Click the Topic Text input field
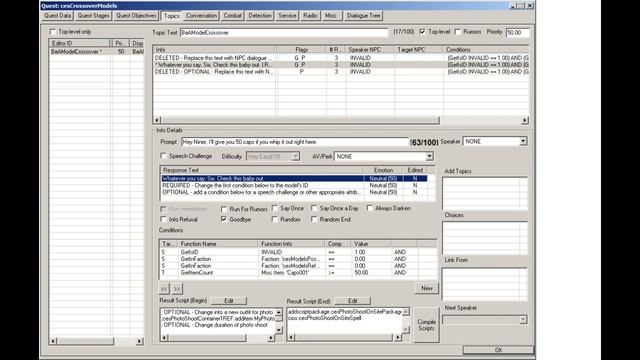This screenshot has width=640, height=360. point(284,32)
